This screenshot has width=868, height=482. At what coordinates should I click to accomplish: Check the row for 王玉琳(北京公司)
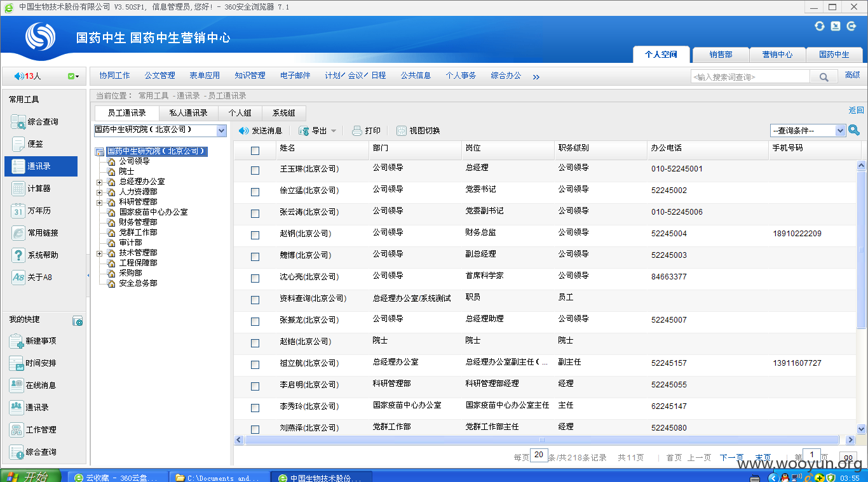[x=255, y=170]
